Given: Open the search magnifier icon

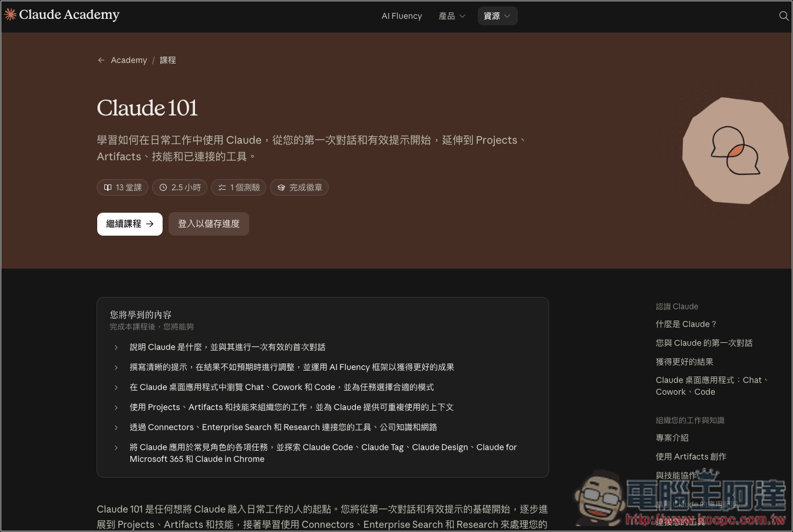Looking at the screenshot, I should (x=784, y=16).
